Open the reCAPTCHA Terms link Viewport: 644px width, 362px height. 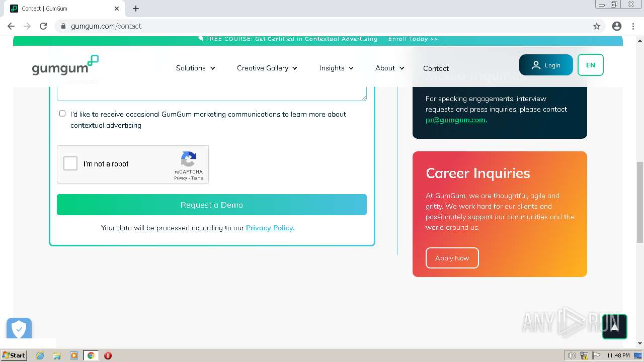point(197,178)
